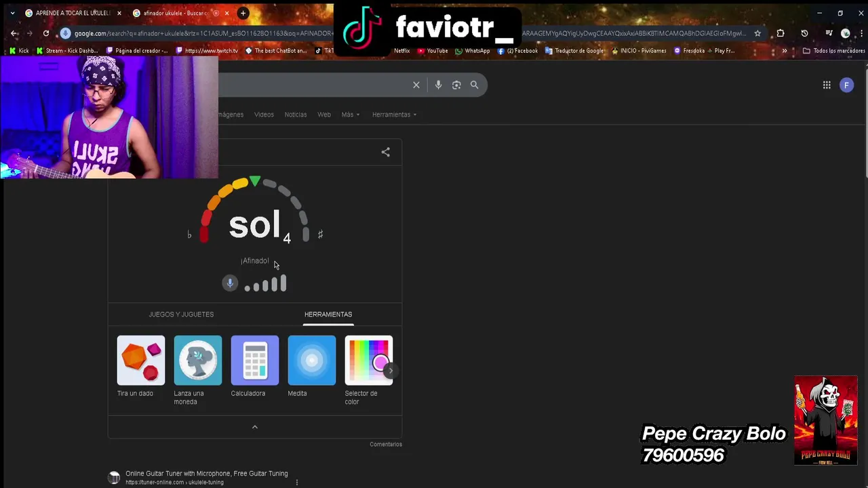
Task: Click the microphone button in the tuner
Action: click(x=230, y=283)
